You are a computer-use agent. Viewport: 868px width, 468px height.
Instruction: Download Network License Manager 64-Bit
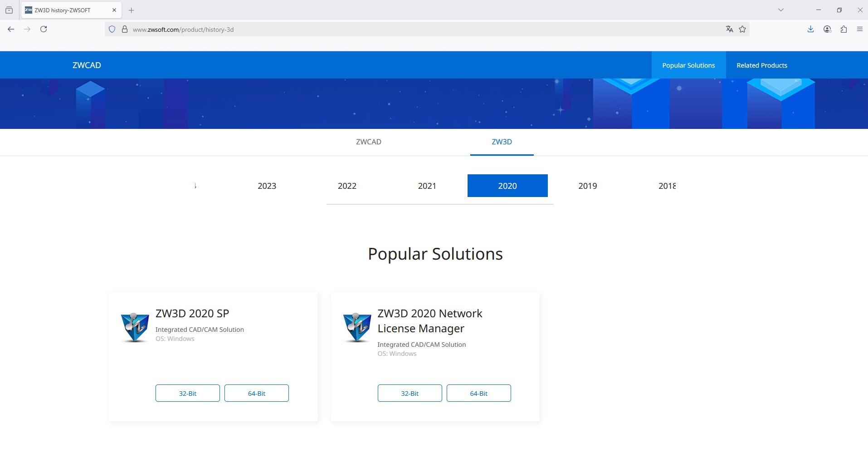pos(479,393)
